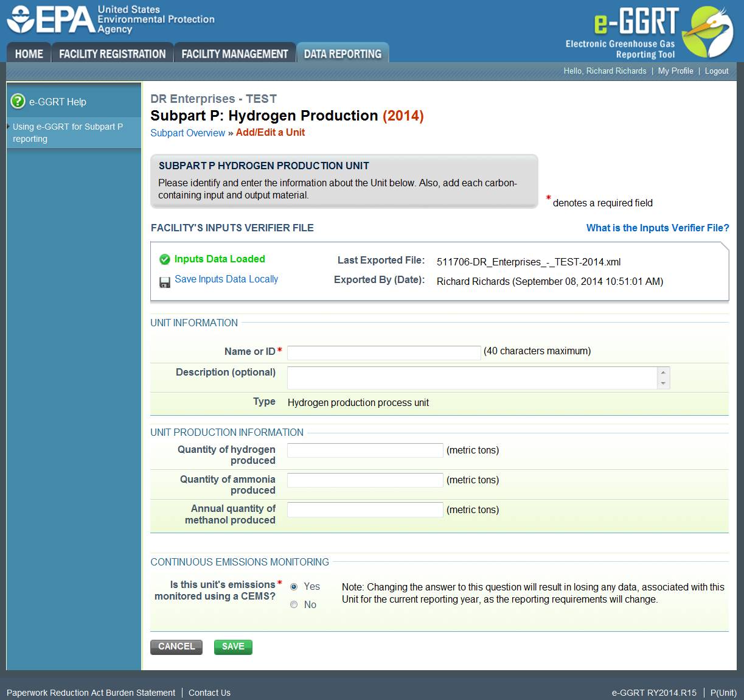Click the e-GGRT Help question mark icon
The image size is (744, 700).
coord(18,101)
